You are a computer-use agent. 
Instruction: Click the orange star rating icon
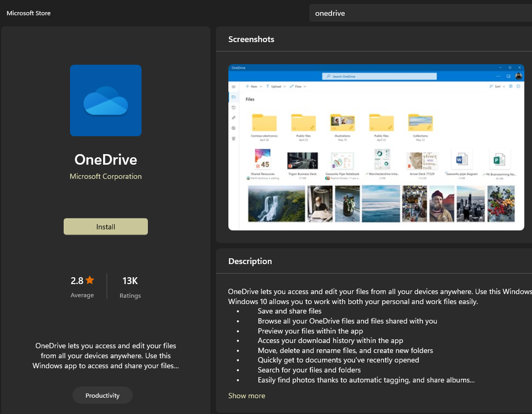(89, 280)
